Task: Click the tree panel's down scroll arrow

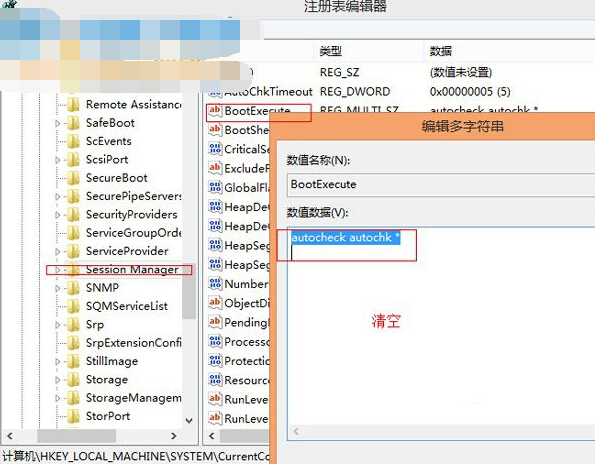Action: tap(189, 421)
